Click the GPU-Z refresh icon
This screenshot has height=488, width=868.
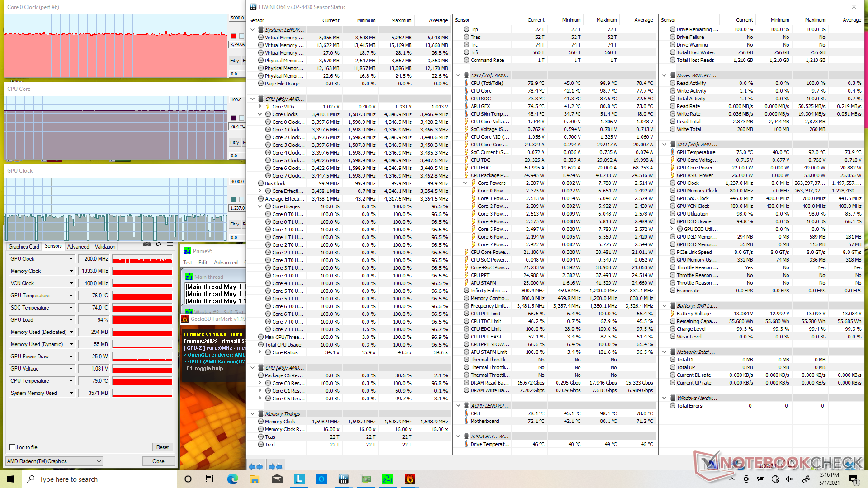[158, 244]
